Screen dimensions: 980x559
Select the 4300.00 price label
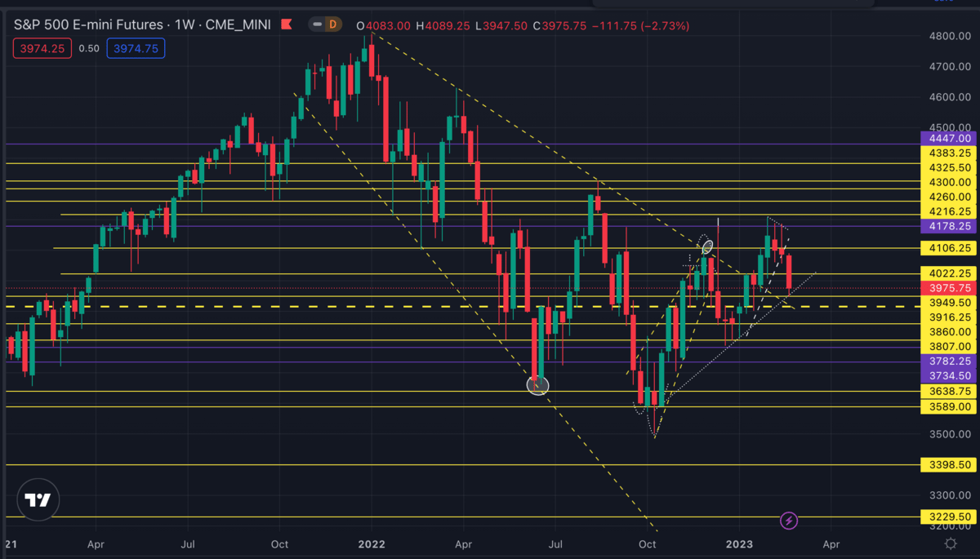point(948,182)
